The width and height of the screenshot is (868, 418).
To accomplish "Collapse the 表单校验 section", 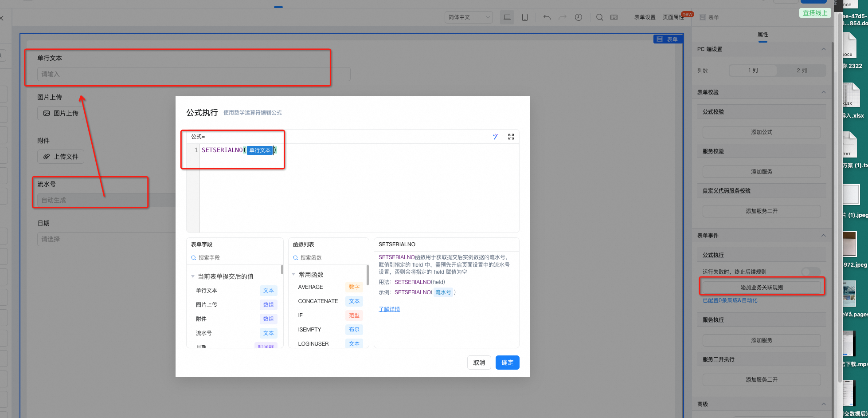I will [x=823, y=92].
